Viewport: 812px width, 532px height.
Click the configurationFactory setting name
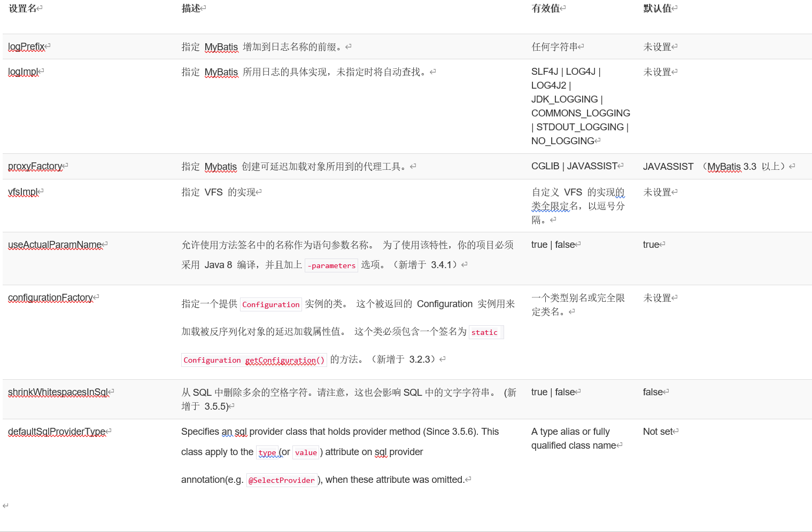tap(51, 298)
